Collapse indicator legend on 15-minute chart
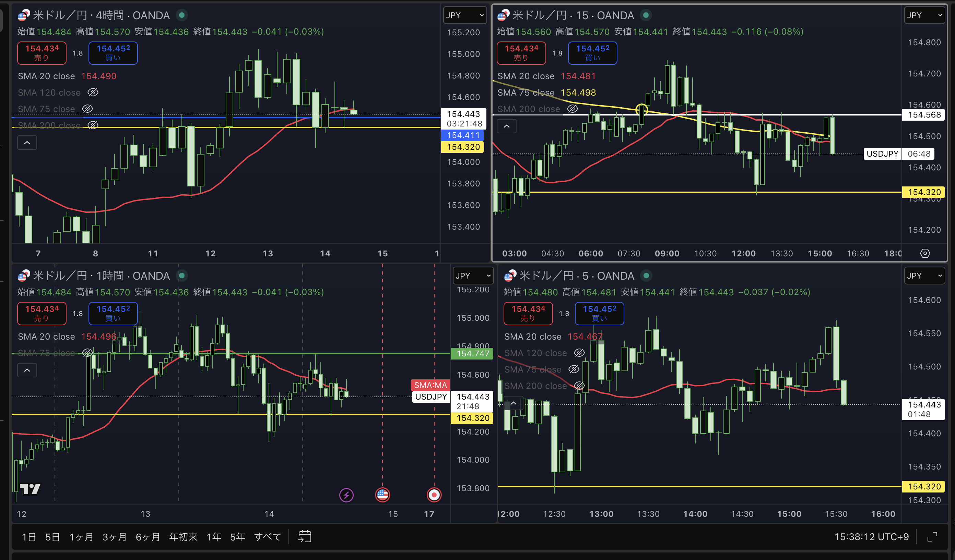The width and height of the screenshot is (955, 560). [506, 126]
